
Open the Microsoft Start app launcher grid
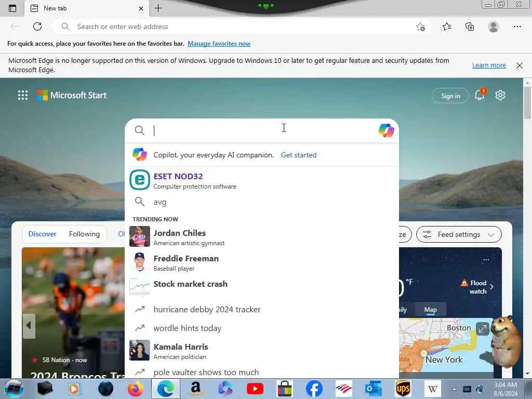click(x=23, y=96)
